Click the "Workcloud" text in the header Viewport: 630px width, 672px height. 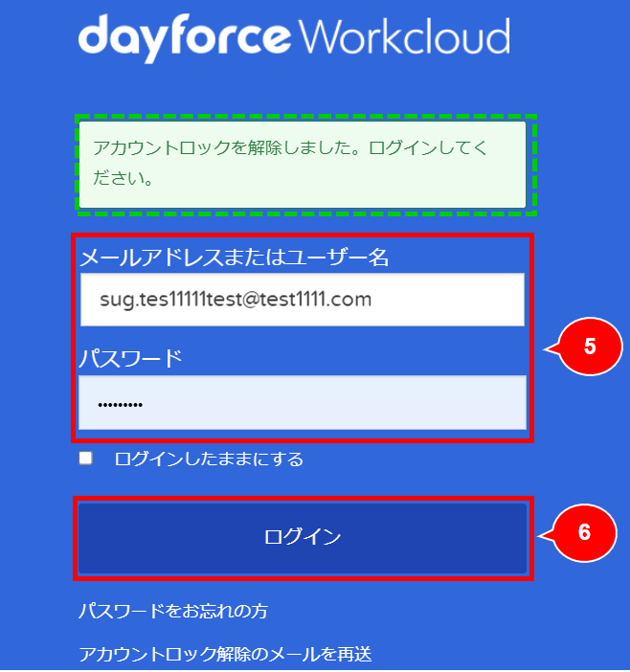coord(403,37)
